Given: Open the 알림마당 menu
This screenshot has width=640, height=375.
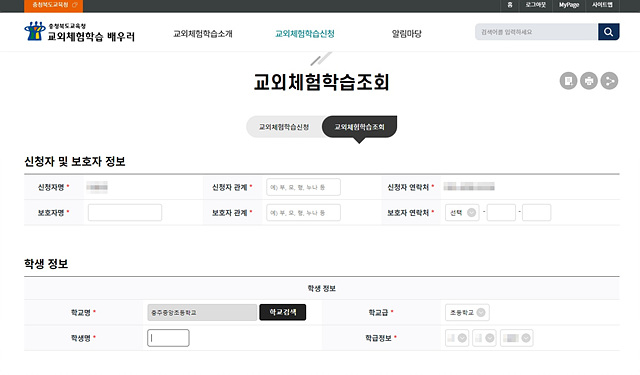Looking at the screenshot, I should tap(407, 34).
